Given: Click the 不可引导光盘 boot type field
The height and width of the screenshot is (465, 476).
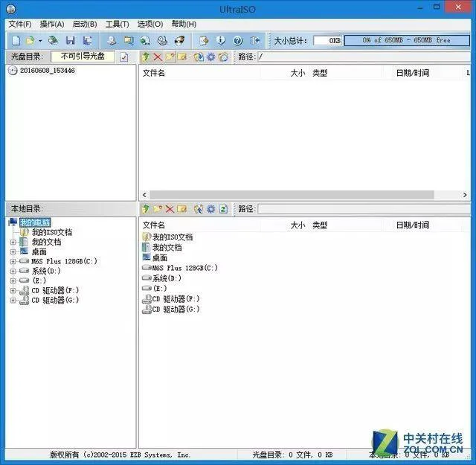Looking at the screenshot, I should click(83, 57).
